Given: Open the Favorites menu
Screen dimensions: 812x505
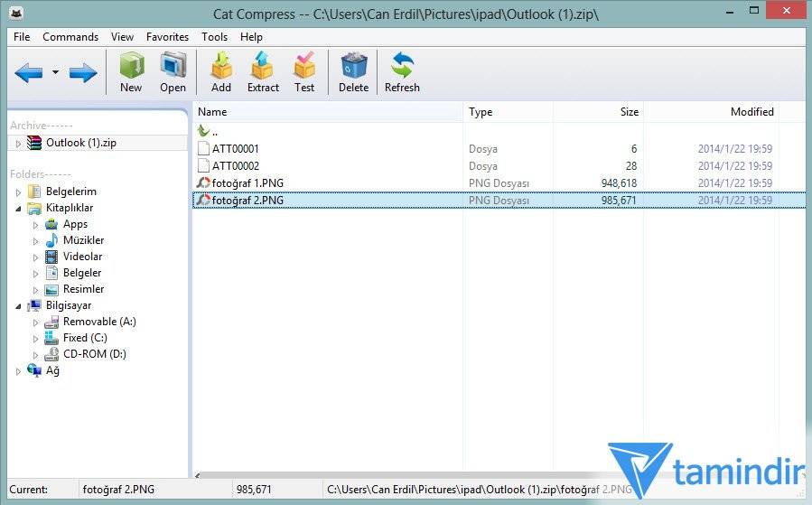Looking at the screenshot, I should coord(167,37).
